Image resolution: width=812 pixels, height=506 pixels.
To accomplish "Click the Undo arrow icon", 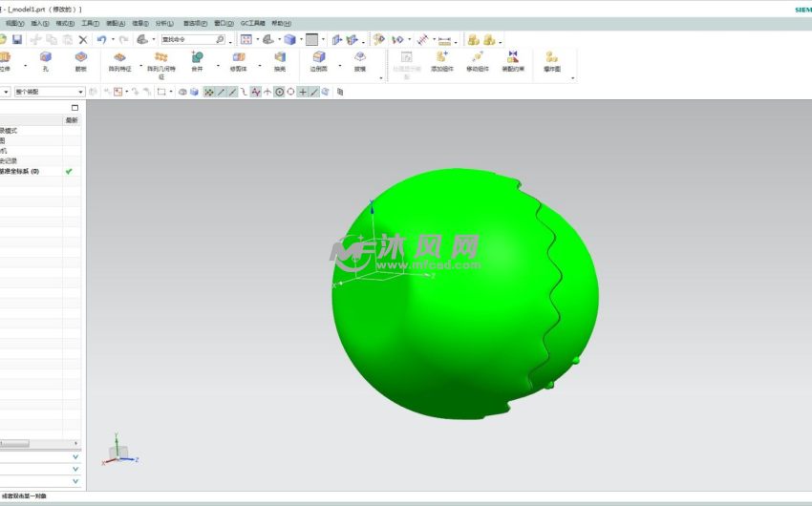I will 100,40.
